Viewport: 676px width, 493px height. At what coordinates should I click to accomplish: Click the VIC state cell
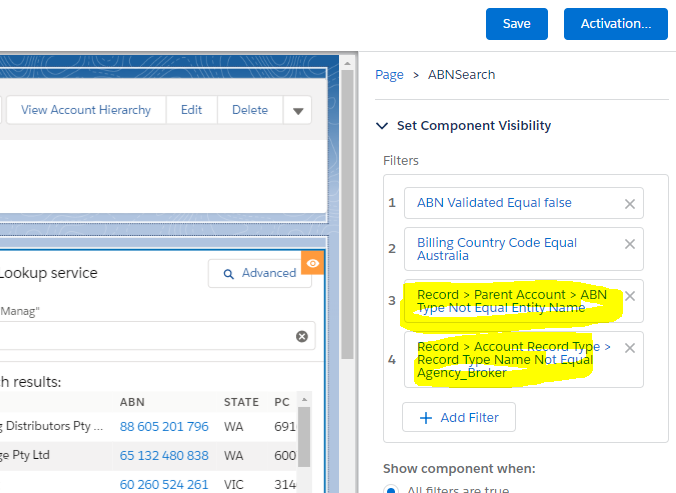click(x=233, y=484)
